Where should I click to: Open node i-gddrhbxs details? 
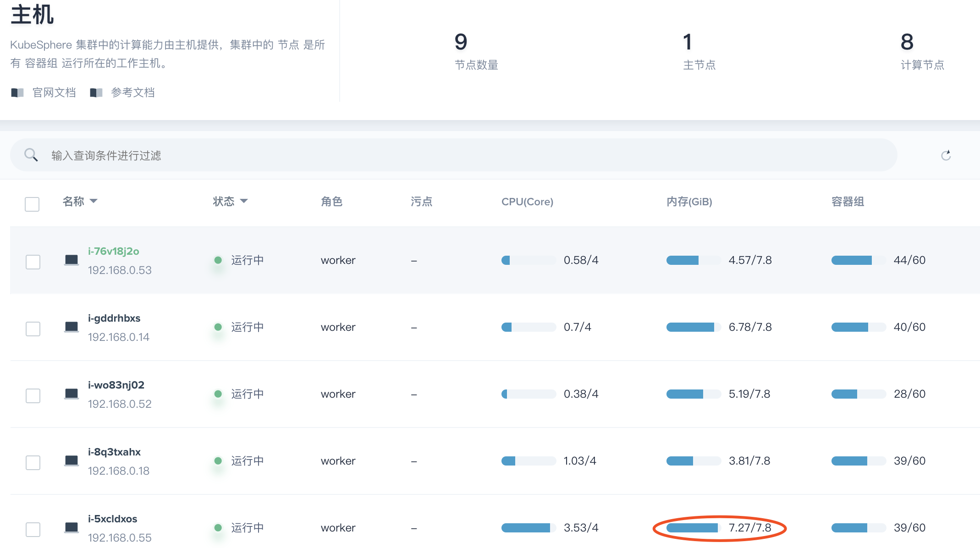coord(114,318)
